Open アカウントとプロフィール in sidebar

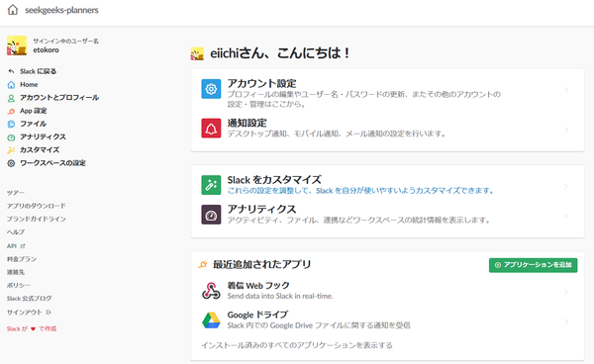click(59, 98)
